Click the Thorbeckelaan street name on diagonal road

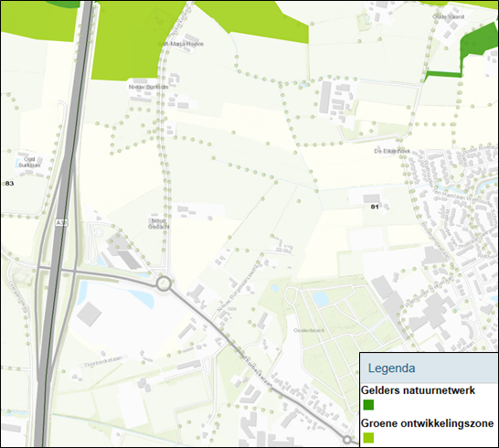coord(258,371)
